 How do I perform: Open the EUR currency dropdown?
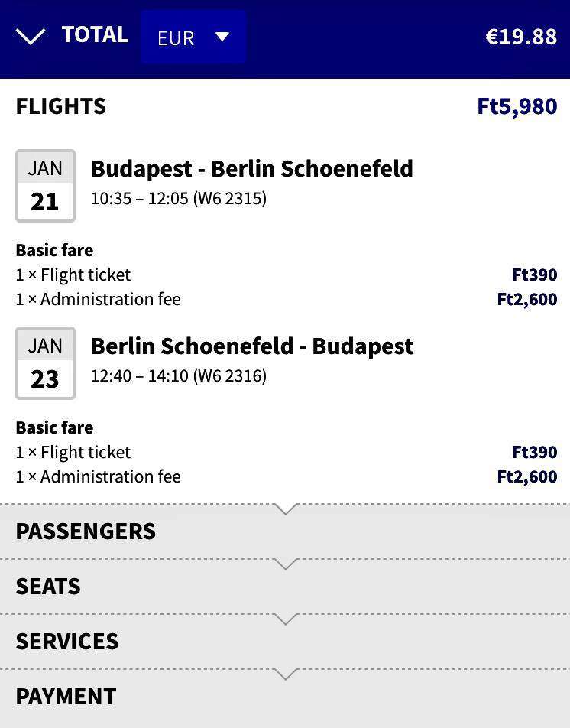pos(193,37)
